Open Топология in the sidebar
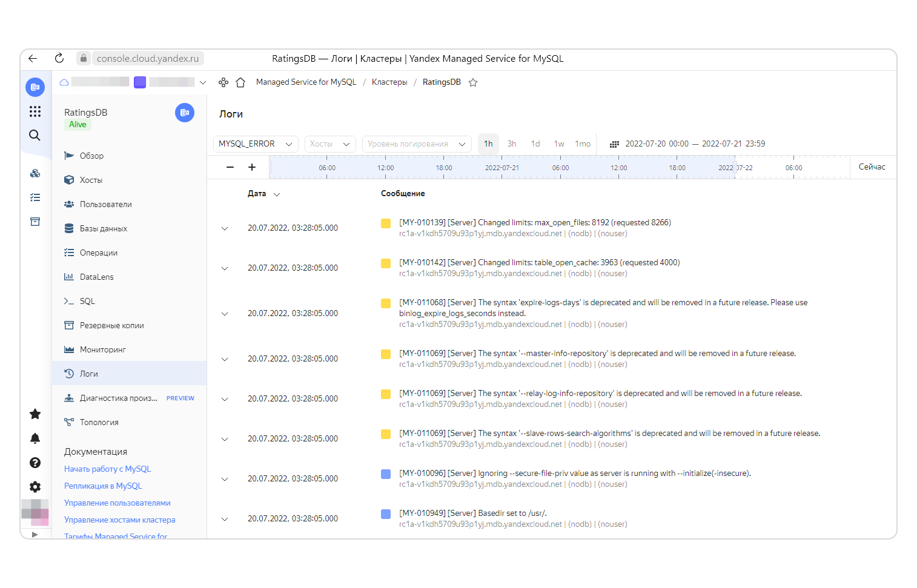The width and height of the screenshot is (917, 588). pos(129,422)
